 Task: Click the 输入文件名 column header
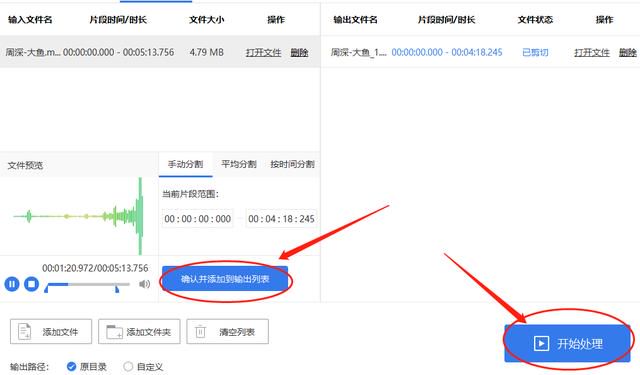[30, 20]
